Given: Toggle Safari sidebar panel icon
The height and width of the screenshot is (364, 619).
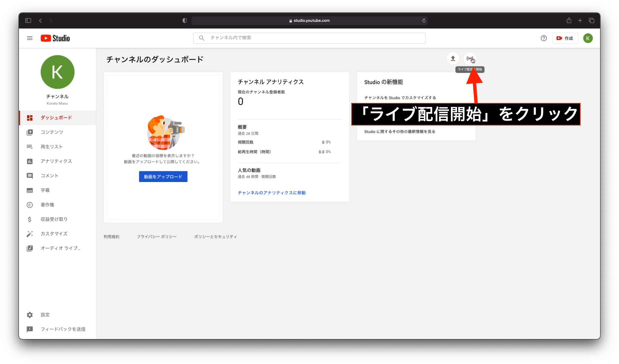Looking at the screenshot, I should coord(28,21).
